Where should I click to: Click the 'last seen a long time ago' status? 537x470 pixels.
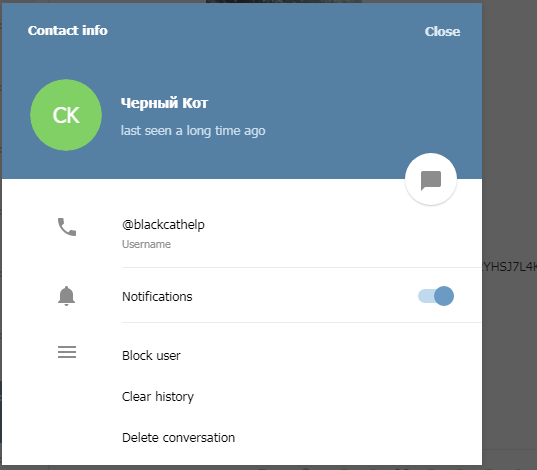click(193, 131)
